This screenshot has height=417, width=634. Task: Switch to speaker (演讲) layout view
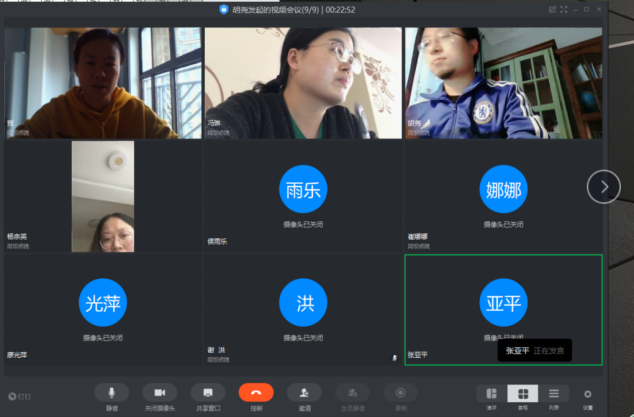[x=491, y=394]
